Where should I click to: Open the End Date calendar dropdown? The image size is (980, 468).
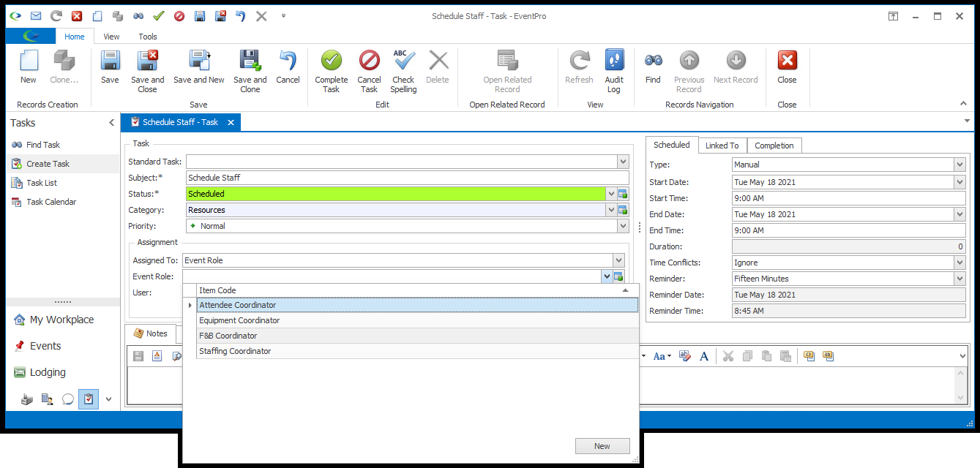[960, 214]
